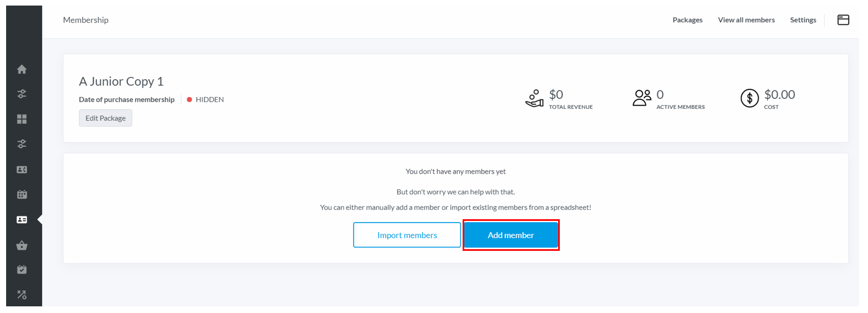Click the blue Add member button
Screen dimensions: 868x313
(x=511, y=235)
